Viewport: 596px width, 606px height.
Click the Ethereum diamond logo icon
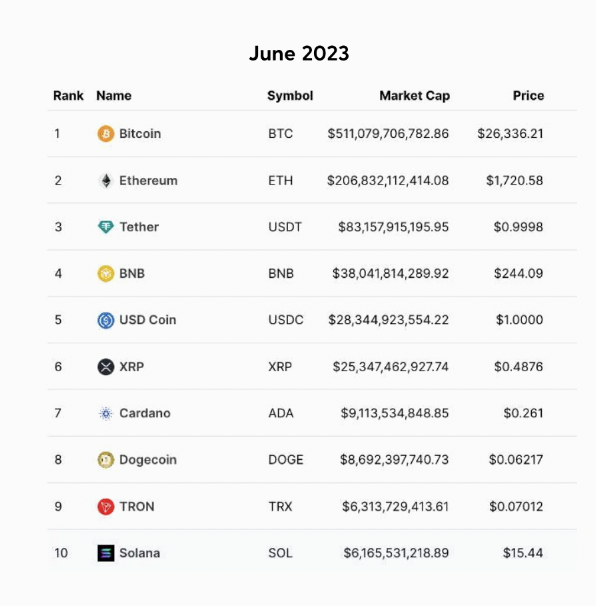coord(106,180)
